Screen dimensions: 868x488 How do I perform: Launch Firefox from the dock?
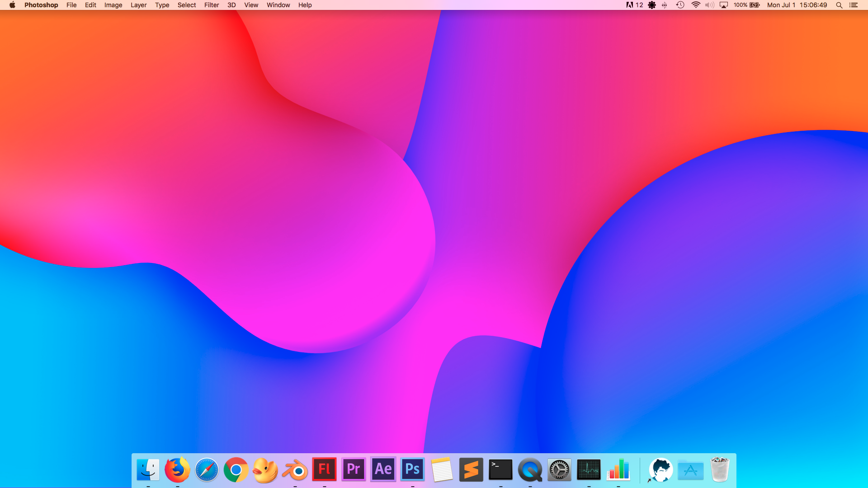pos(177,470)
